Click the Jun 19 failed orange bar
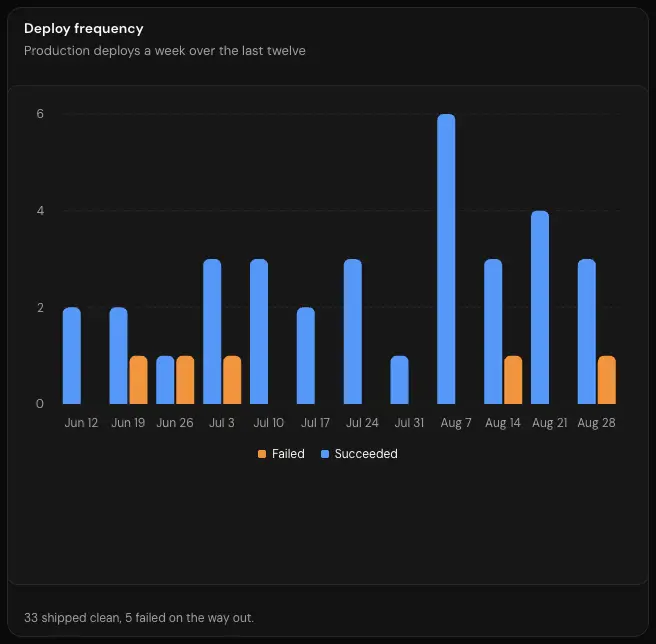 pos(138,380)
